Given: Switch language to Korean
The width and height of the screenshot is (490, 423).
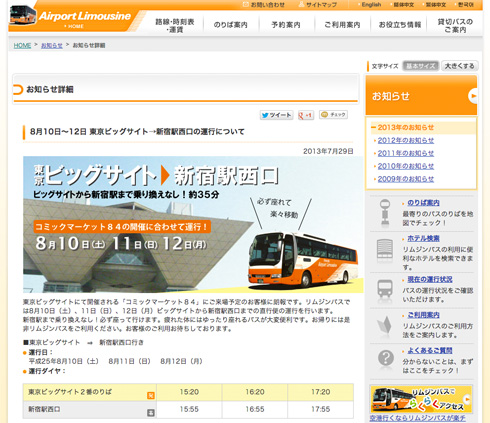Looking at the screenshot, I should pos(466,5).
